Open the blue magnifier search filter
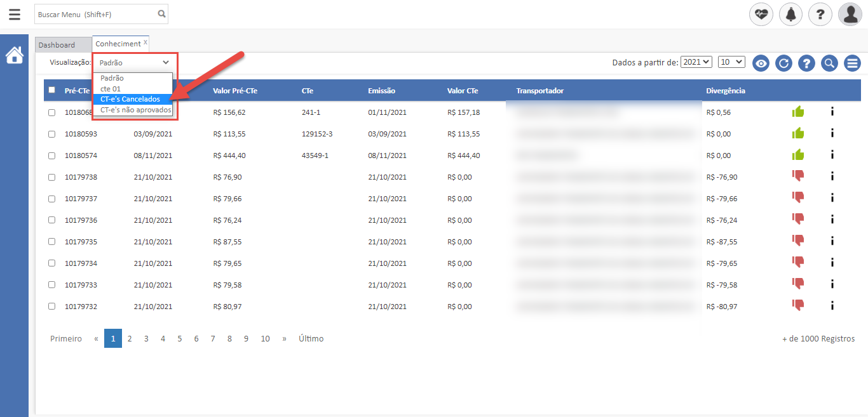 pyautogui.click(x=829, y=63)
